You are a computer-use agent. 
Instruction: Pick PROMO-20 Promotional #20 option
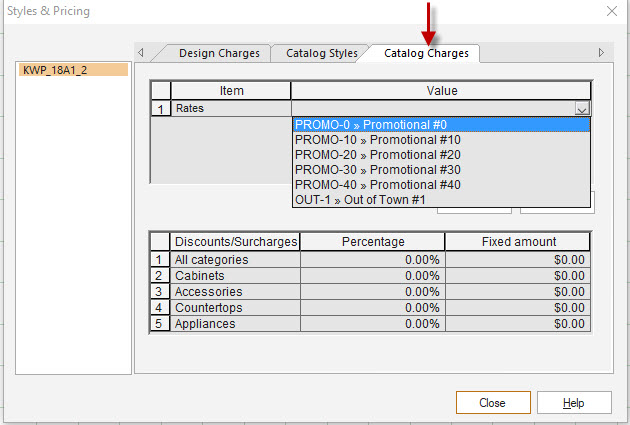coord(441,155)
